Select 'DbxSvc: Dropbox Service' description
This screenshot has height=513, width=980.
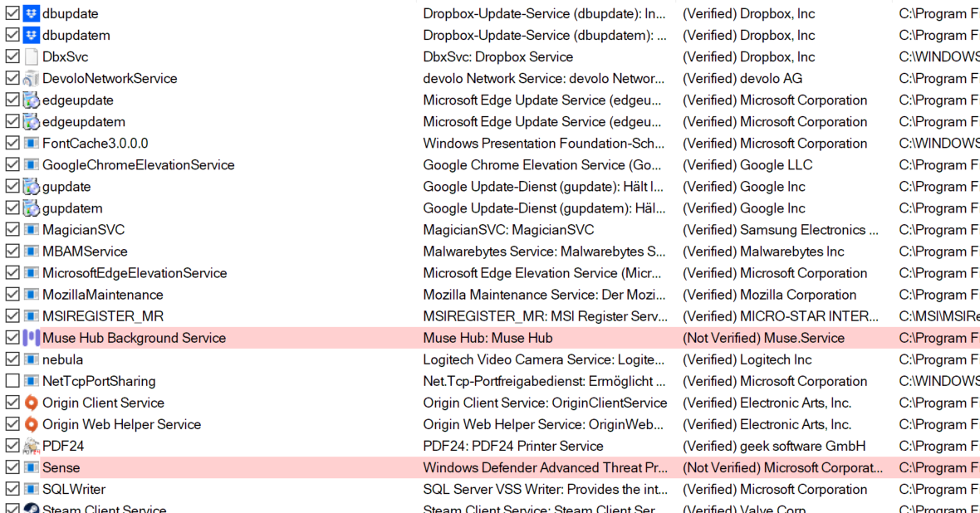tap(498, 56)
